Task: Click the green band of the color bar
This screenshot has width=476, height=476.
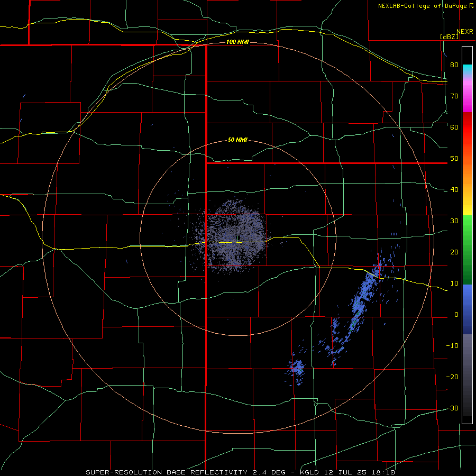Action: click(x=467, y=250)
